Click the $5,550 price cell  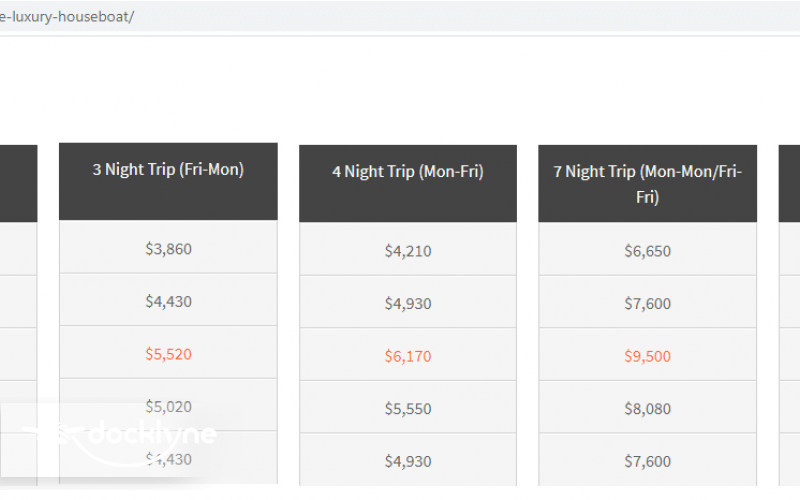(408, 408)
